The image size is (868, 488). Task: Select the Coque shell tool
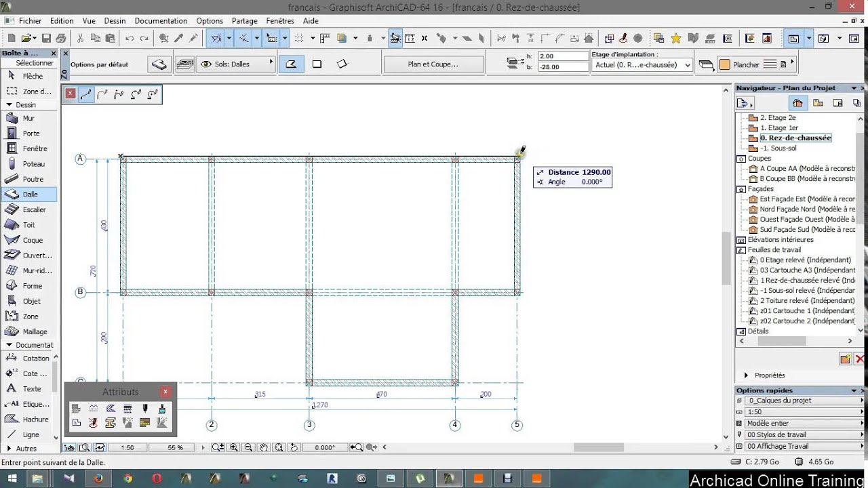tap(28, 240)
